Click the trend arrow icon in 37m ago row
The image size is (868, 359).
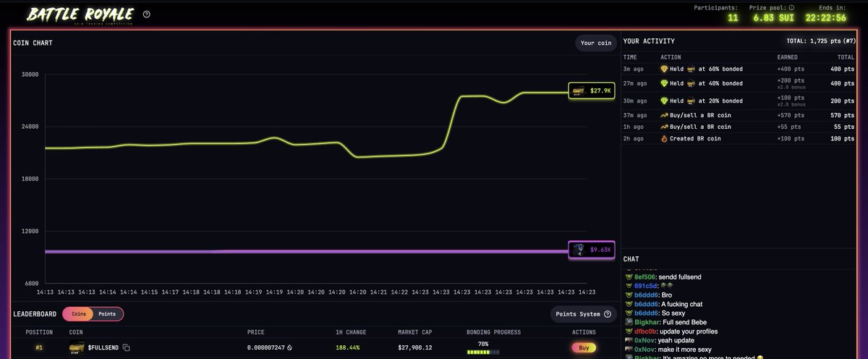pyautogui.click(x=664, y=115)
